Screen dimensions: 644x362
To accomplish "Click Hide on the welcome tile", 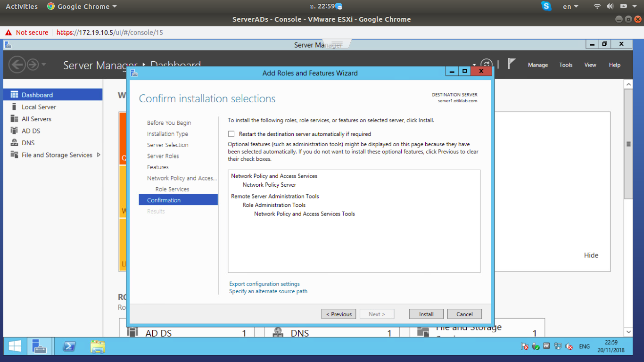I will point(591,255).
